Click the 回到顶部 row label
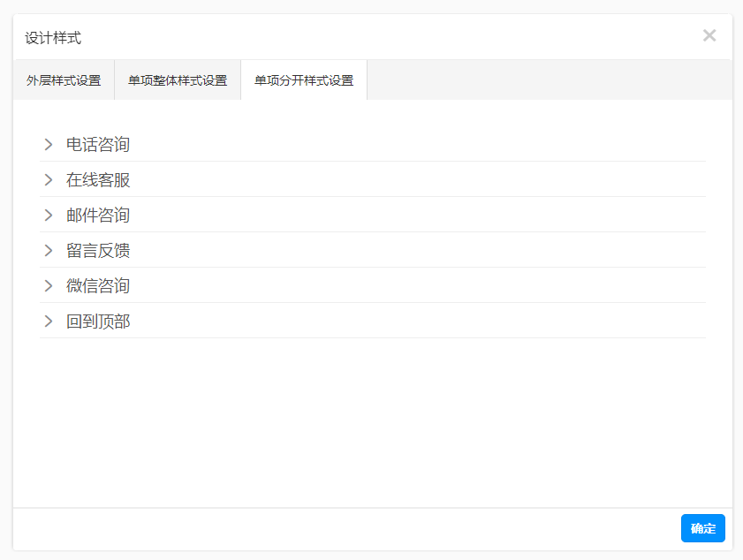743x560 pixels. (x=98, y=322)
